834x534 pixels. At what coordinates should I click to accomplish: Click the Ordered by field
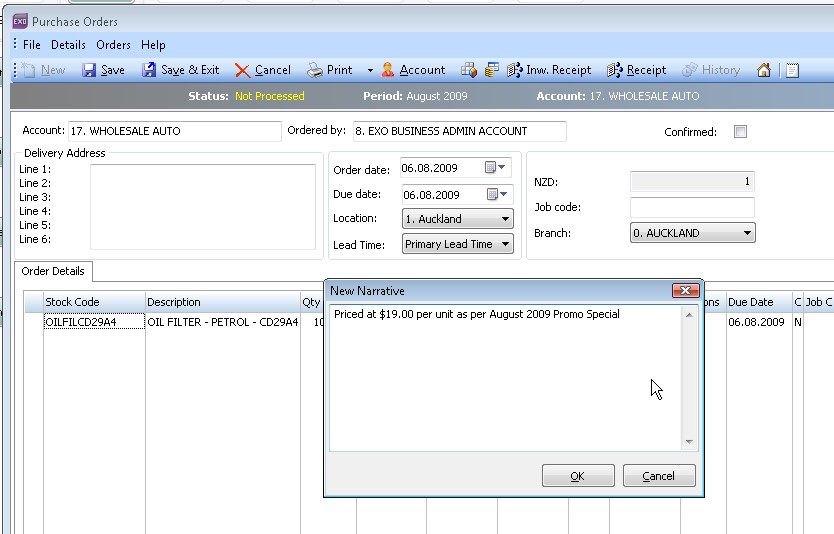(x=460, y=131)
